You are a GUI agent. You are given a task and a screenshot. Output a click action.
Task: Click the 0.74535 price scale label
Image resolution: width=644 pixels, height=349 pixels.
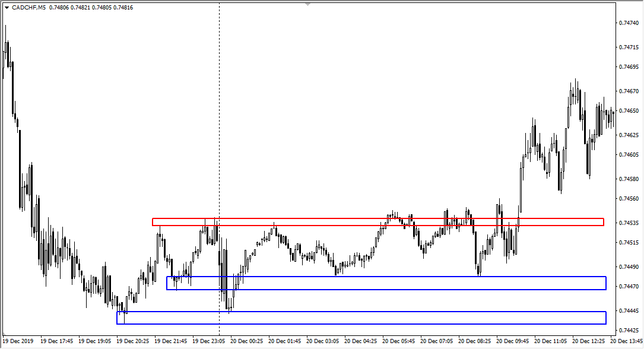[x=629, y=223]
